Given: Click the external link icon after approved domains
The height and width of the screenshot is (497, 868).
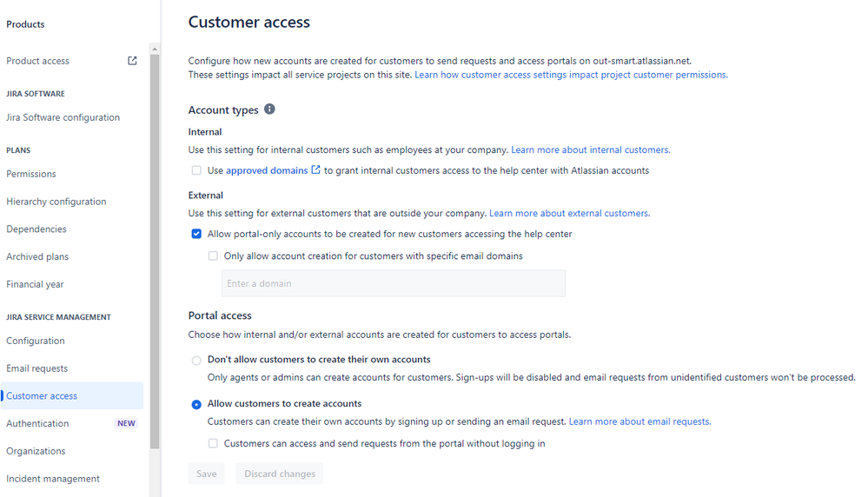Looking at the screenshot, I should (x=315, y=170).
